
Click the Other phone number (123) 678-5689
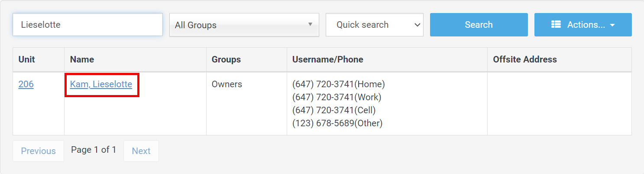click(337, 123)
